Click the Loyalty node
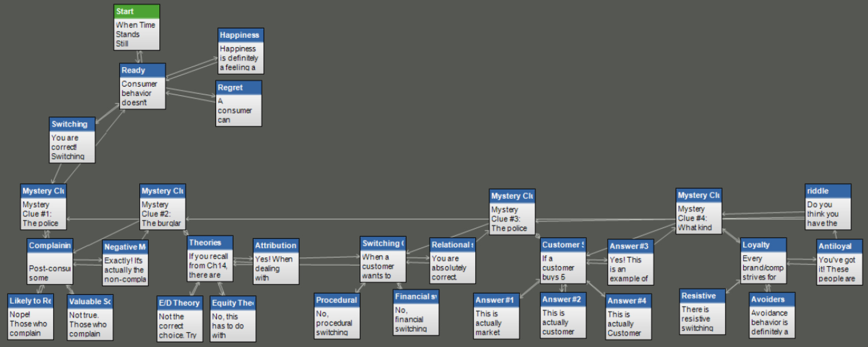The image size is (868, 347). pos(763,261)
